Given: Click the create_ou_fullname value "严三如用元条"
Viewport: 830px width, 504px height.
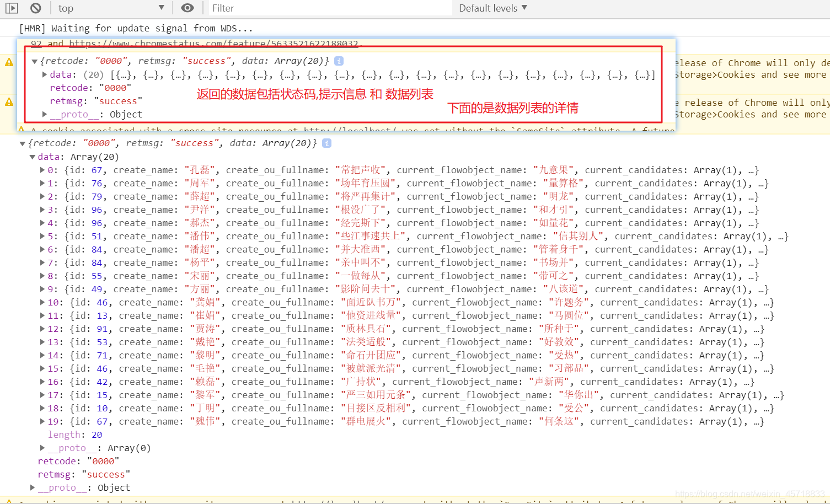Looking at the screenshot, I should click(x=376, y=395).
